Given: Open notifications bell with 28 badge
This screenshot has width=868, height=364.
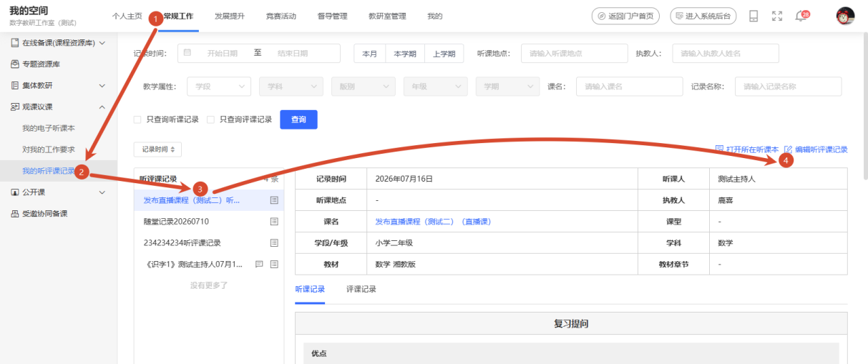Looking at the screenshot, I should (x=802, y=16).
